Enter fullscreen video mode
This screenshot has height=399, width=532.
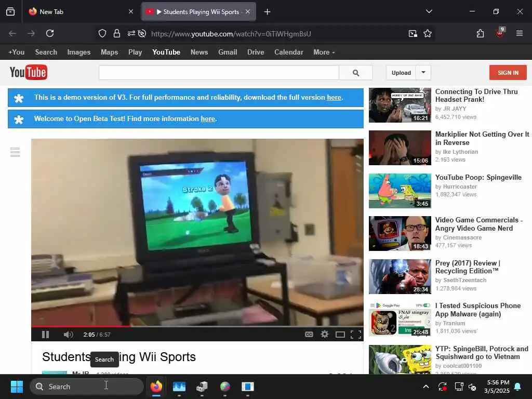coord(355,335)
